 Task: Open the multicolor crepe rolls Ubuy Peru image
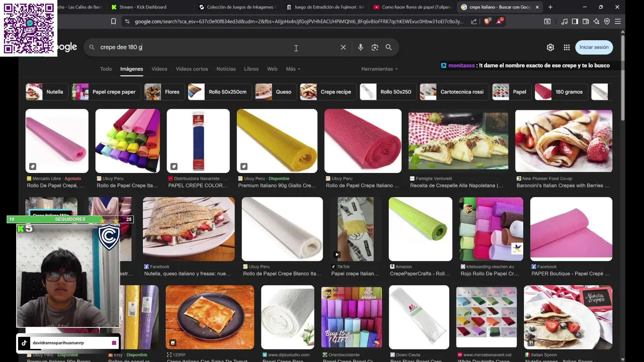coord(127,141)
